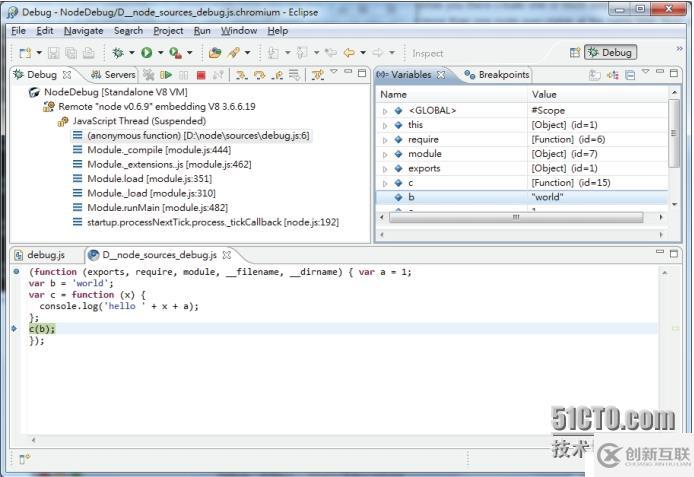Close the Debug view tab
Viewport: 694px width, 477px height.
(67, 75)
